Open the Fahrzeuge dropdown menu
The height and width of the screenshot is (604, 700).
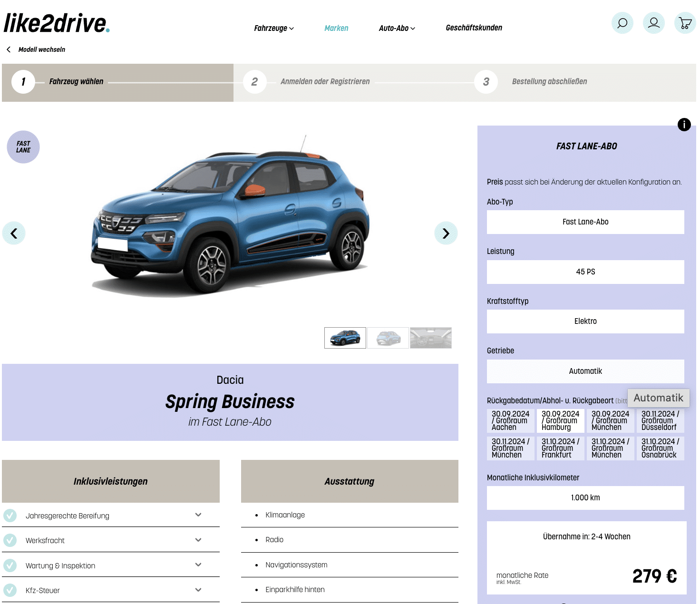274,28
